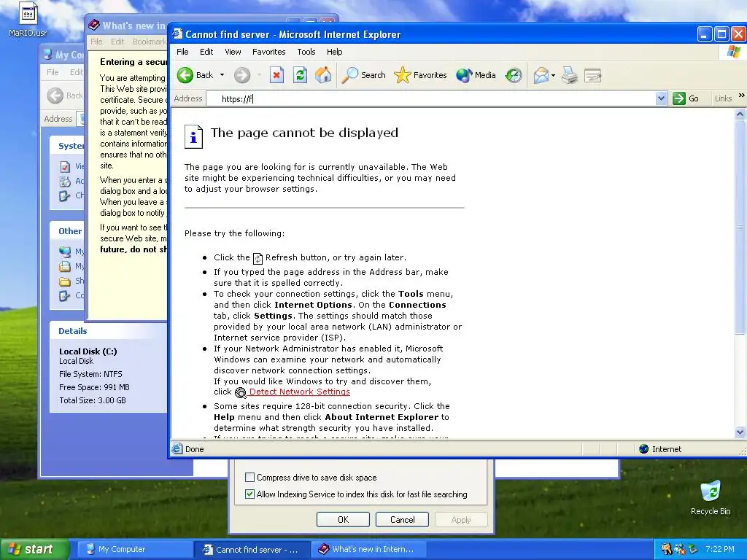
Task: Click the Mail envelope icon
Action: click(541, 75)
